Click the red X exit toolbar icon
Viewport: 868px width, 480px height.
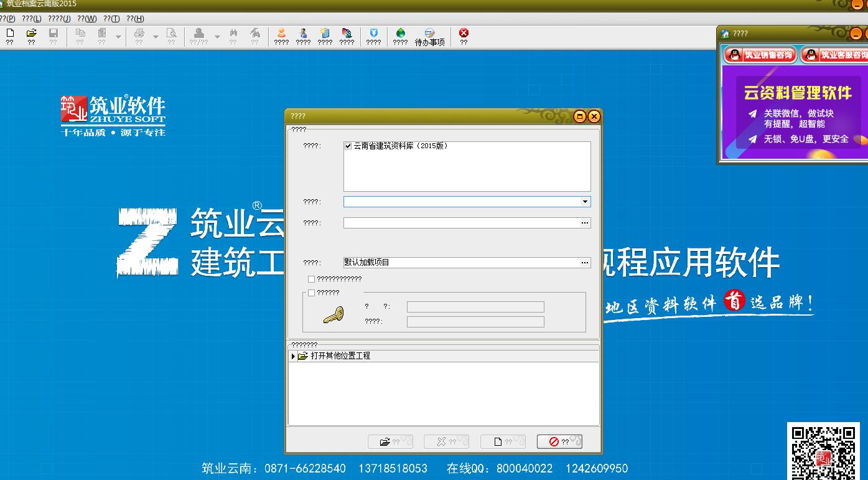(x=463, y=34)
